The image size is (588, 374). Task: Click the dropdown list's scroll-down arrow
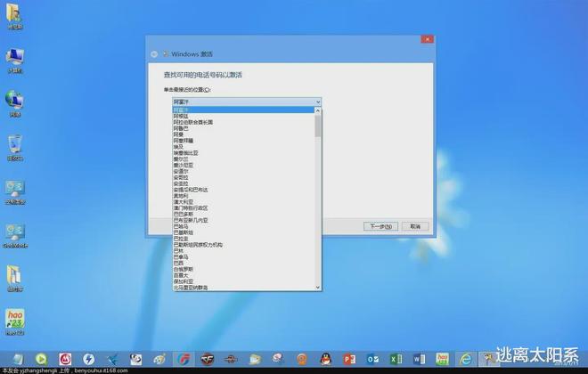(x=318, y=288)
